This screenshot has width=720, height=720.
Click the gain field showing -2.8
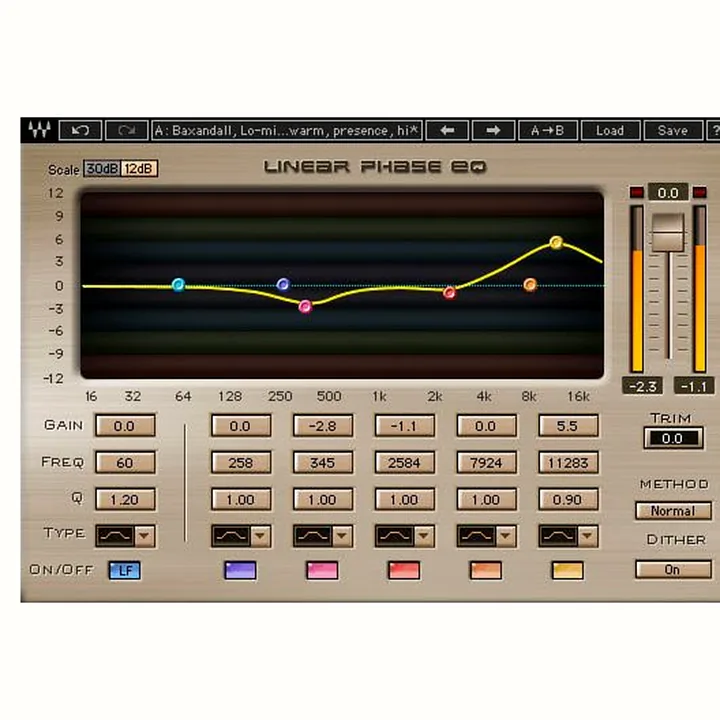323,426
